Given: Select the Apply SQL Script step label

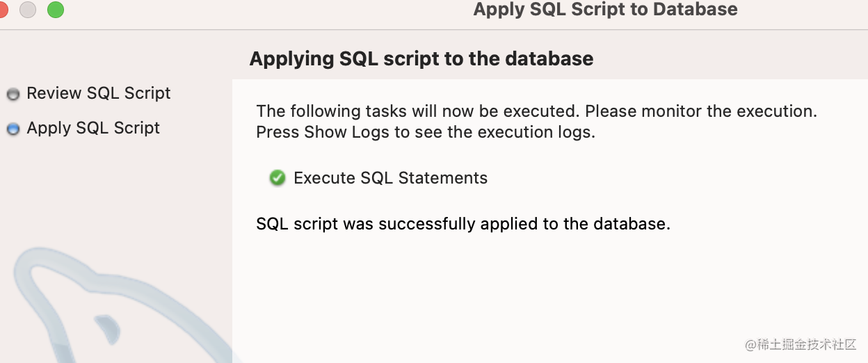Looking at the screenshot, I should coord(93,128).
